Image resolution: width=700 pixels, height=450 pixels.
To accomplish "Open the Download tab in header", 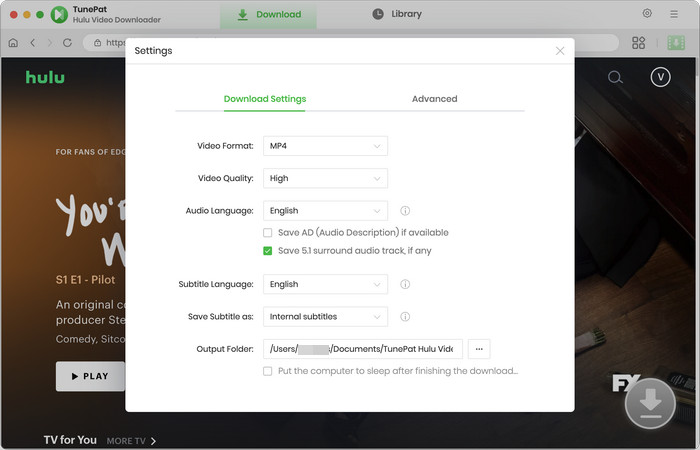I will coord(268,14).
